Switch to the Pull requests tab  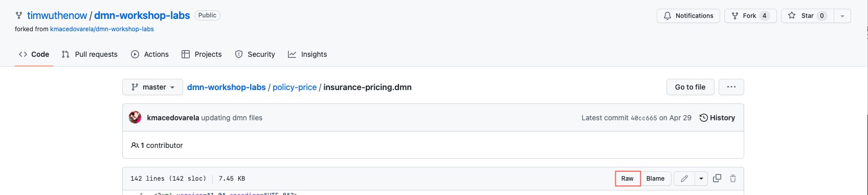coord(90,54)
